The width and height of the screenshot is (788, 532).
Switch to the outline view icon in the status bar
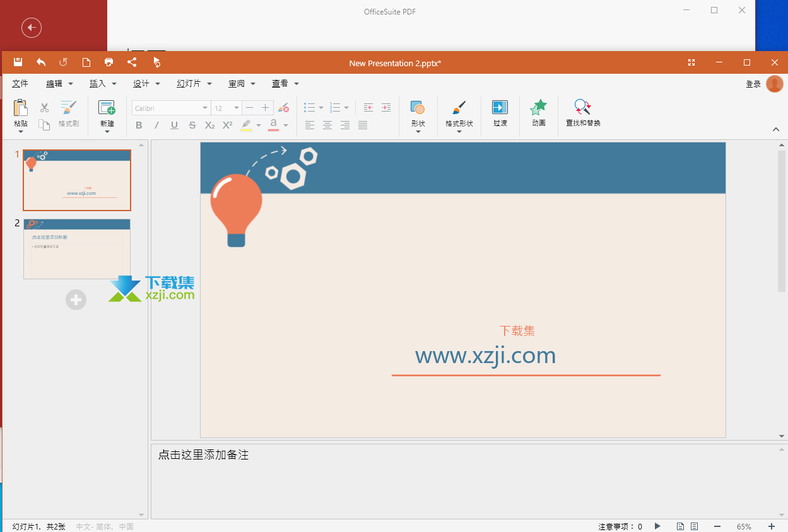coord(695,526)
